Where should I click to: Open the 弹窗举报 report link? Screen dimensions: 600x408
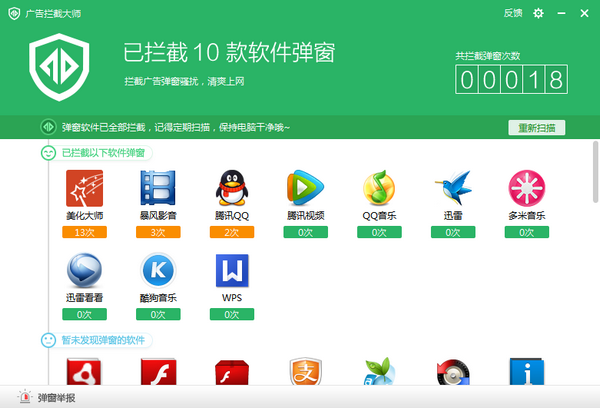click(x=56, y=398)
